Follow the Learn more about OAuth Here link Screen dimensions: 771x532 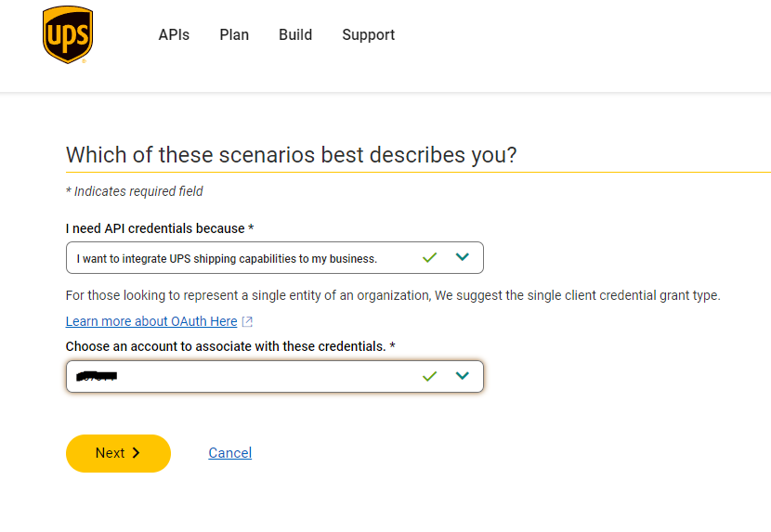coord(151,321)
